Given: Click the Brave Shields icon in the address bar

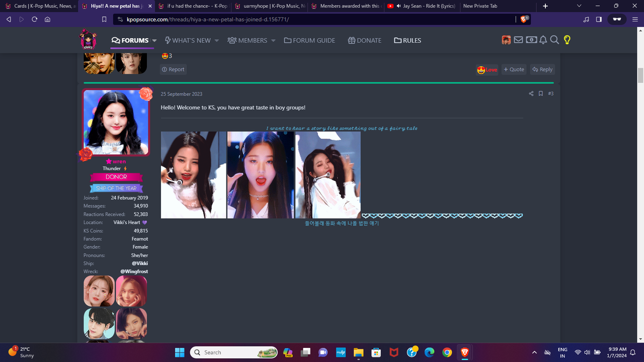Looking at the screenshot, I should [524, 19].
